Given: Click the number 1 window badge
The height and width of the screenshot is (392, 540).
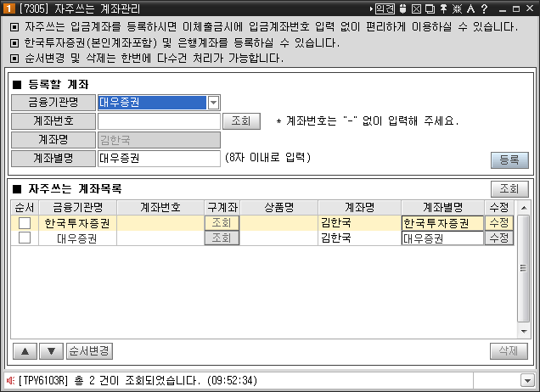Looking at the screenshot, I should tap(9, 8).
